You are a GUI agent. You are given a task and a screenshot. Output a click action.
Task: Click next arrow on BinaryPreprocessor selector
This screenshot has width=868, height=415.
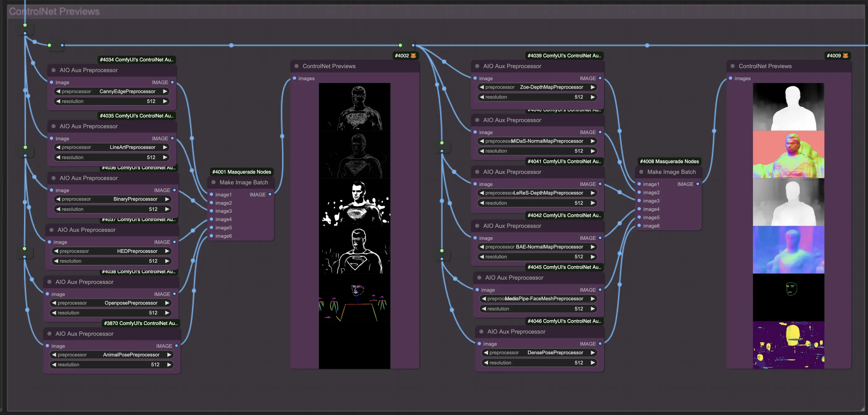coord(167,199)
